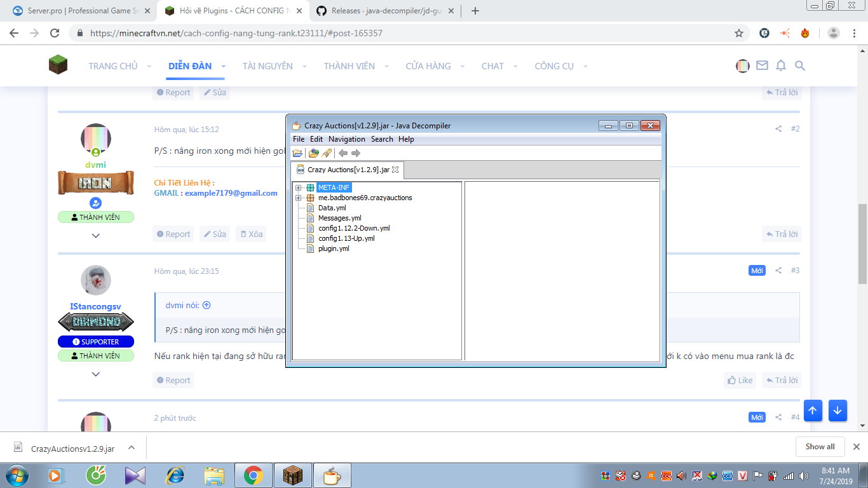Image resolution: width=868 pixels, height=488 pixels.
Task: Expand user details chevron under dvmi
Action: [x=96, y=236]
